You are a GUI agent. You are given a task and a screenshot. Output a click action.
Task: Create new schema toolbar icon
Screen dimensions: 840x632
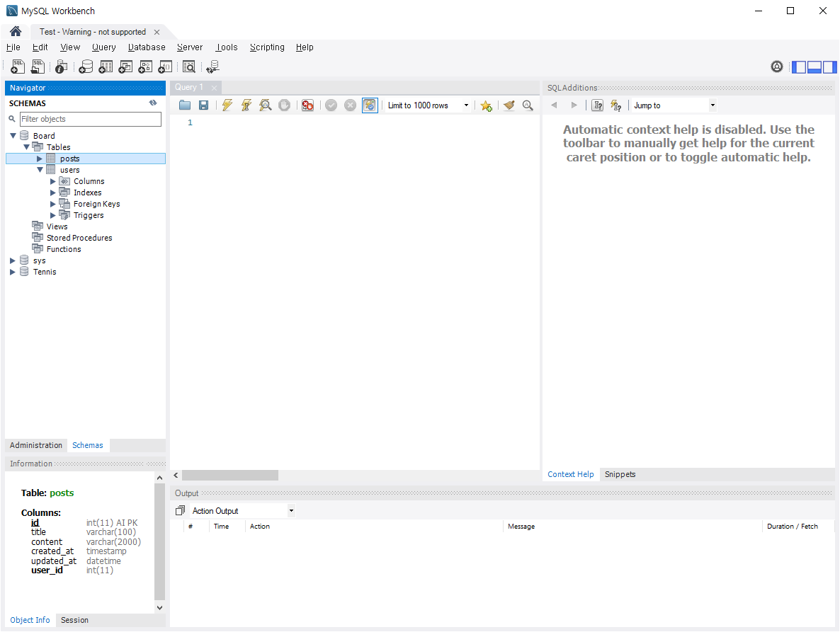click(86, 67)
